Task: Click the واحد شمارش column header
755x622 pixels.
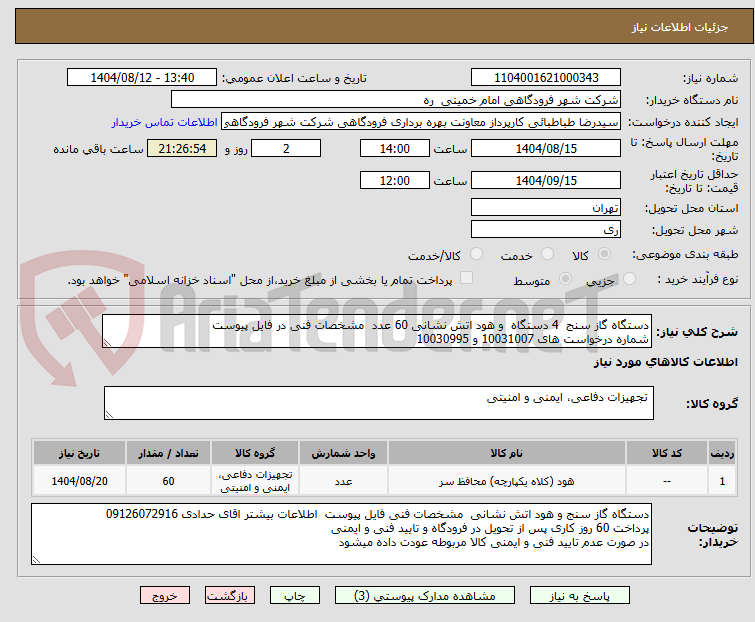Action: [x=343, y=453]
